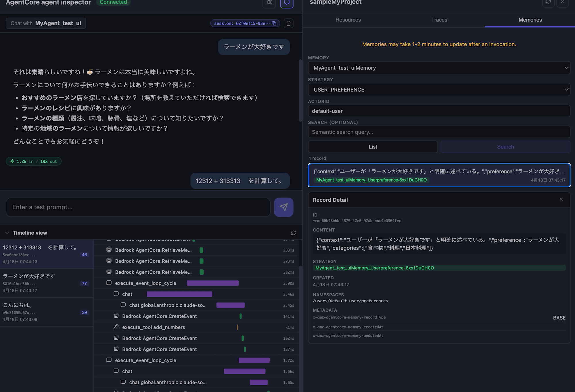Open the STRATEGY dropdown USER_PREFERENCE
This screenshot has width=575, height=392.
pyautogui.click(x=439, y=90)
